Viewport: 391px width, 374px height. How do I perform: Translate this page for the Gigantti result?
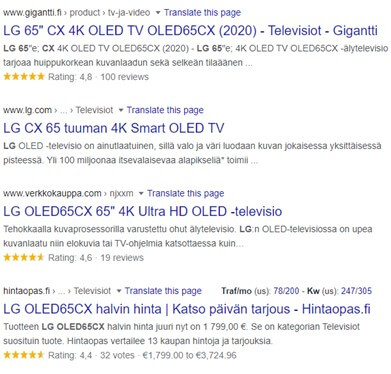pyautogui.click(x=202, y=13)
